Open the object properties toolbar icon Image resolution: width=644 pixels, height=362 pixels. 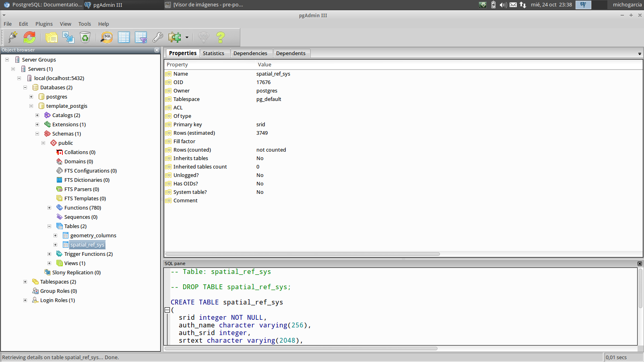[52, 37]
